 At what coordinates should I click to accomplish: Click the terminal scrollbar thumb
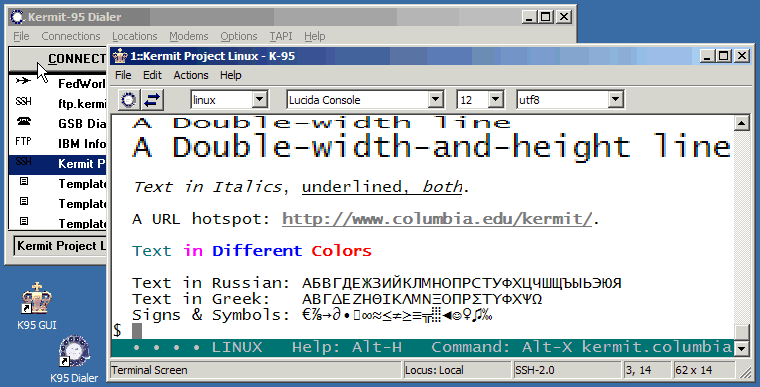(x=742, y=332)
